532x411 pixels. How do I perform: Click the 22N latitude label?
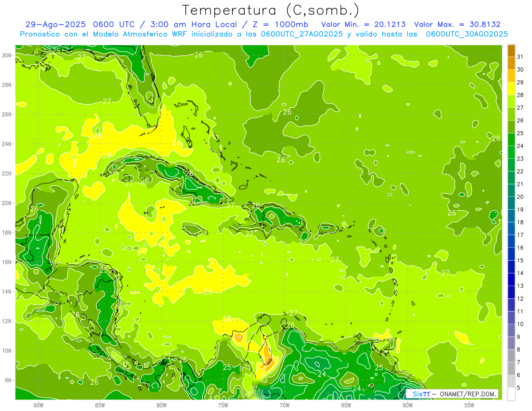click(x=7, y=173)
